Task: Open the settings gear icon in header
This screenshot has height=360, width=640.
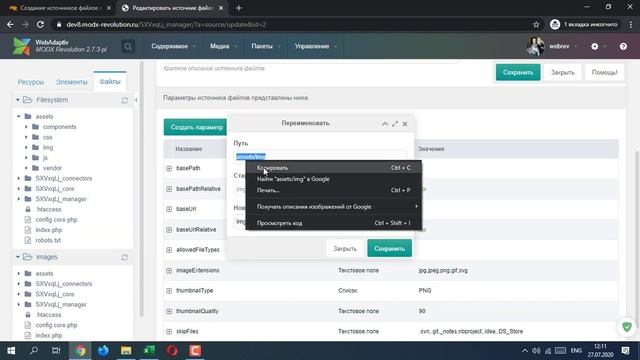Action: (x=595, y=47)
